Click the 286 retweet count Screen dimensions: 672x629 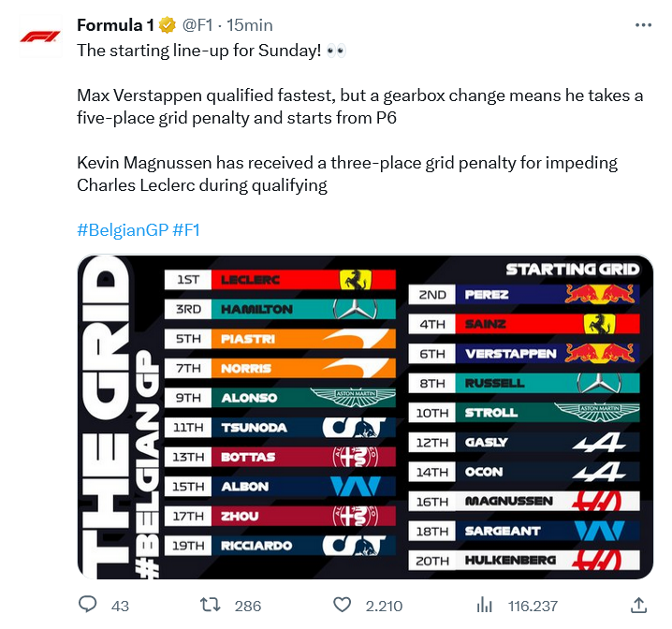[248, 606]
